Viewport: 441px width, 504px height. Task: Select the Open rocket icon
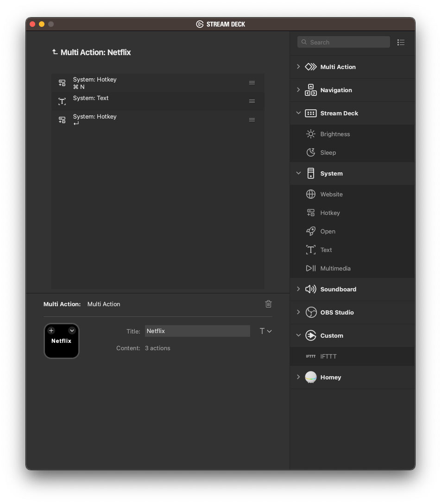click(x=311, y=231)
